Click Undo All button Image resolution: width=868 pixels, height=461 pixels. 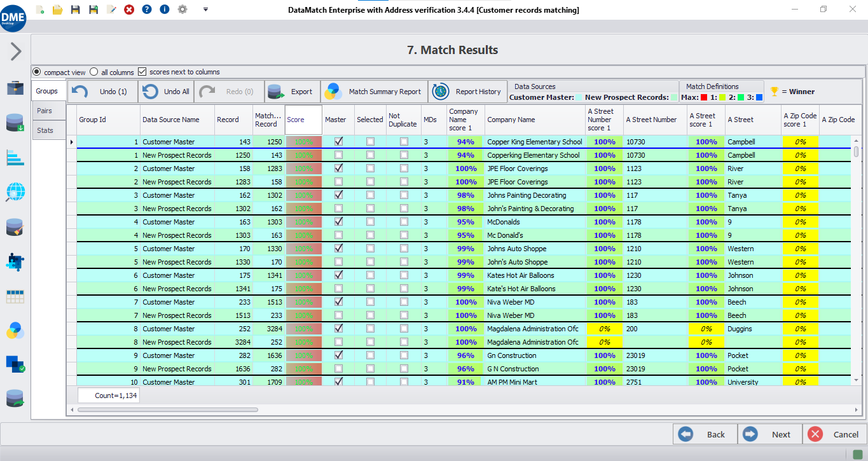click(x=166, y=92)
